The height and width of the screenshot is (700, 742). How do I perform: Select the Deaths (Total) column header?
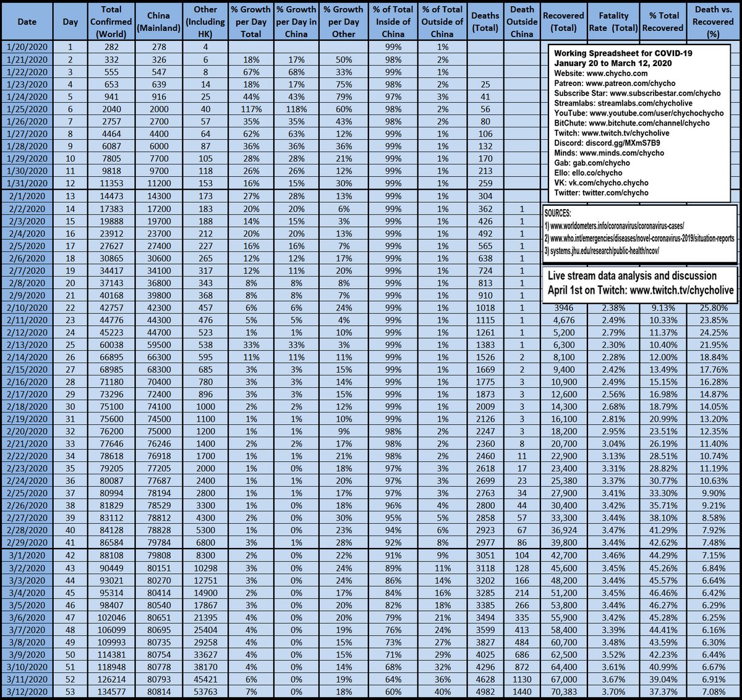click(485, 22)
